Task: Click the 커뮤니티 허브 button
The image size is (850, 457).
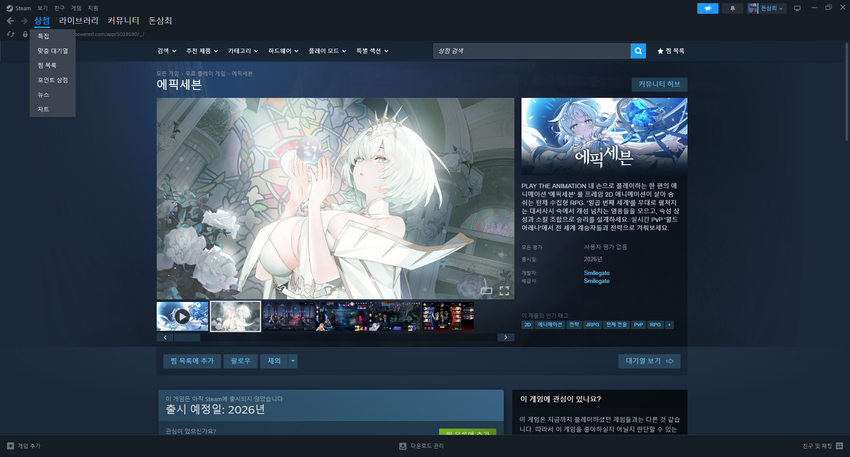Action: (x=659, y=85)
